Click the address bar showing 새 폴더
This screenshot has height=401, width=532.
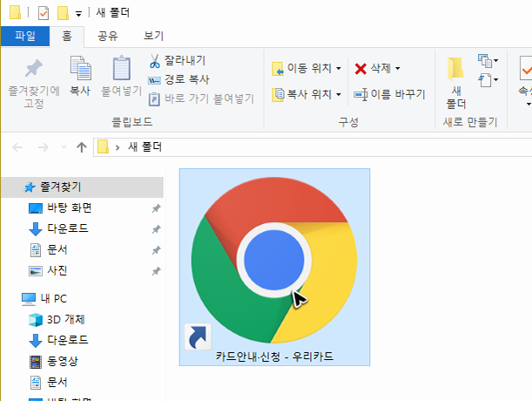pyautogui.click(x=313, y=147)
